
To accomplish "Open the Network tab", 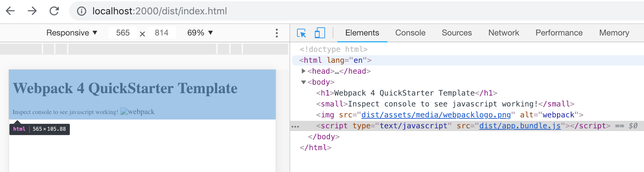I will point(503,33).
